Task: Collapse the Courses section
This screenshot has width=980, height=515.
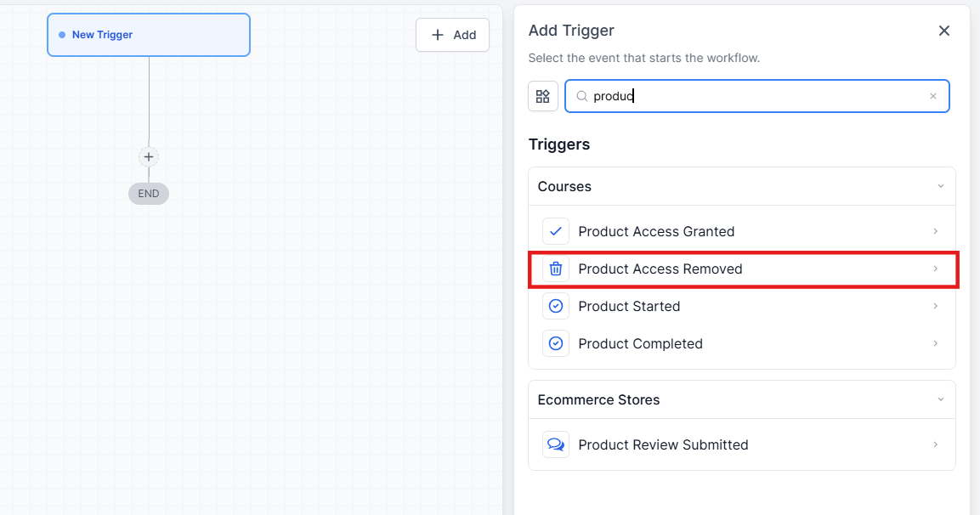Action: (940, 186)
